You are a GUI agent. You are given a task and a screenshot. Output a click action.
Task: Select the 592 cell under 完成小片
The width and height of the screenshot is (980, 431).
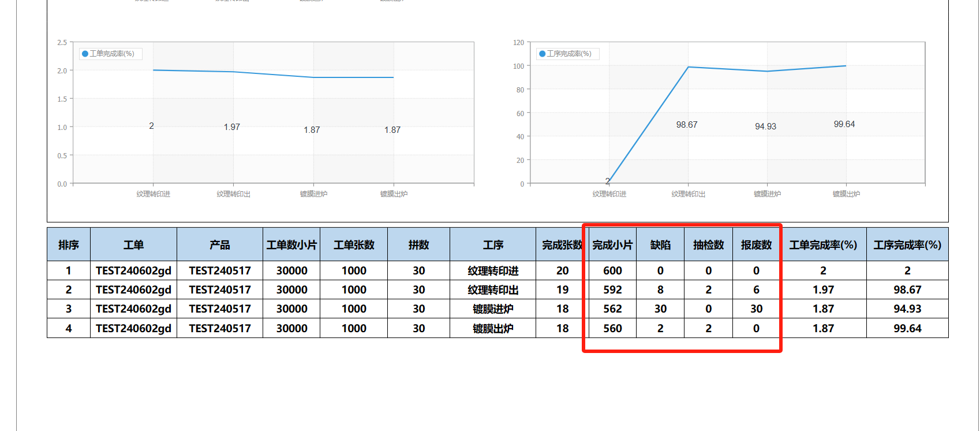[x=612, y=290]
